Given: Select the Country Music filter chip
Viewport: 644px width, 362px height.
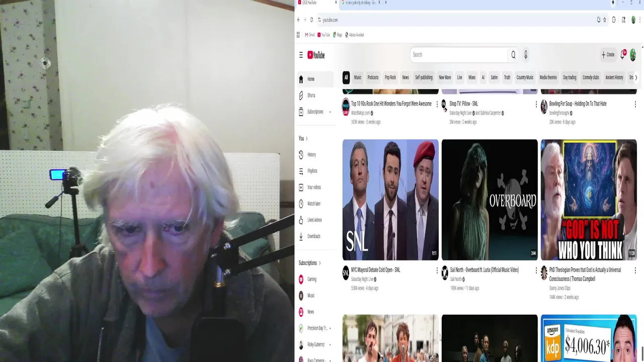Looking at the screenshot, I should tap(525, 77).
